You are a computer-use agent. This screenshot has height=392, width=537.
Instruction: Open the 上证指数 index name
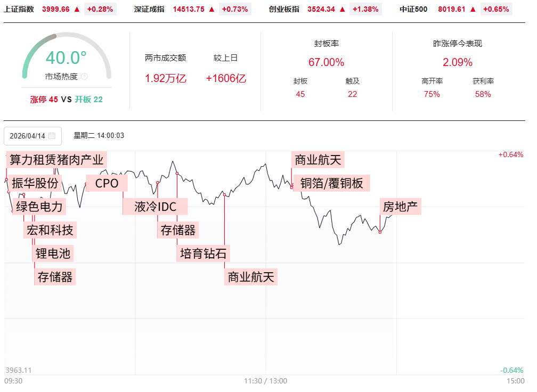(19, 9)
